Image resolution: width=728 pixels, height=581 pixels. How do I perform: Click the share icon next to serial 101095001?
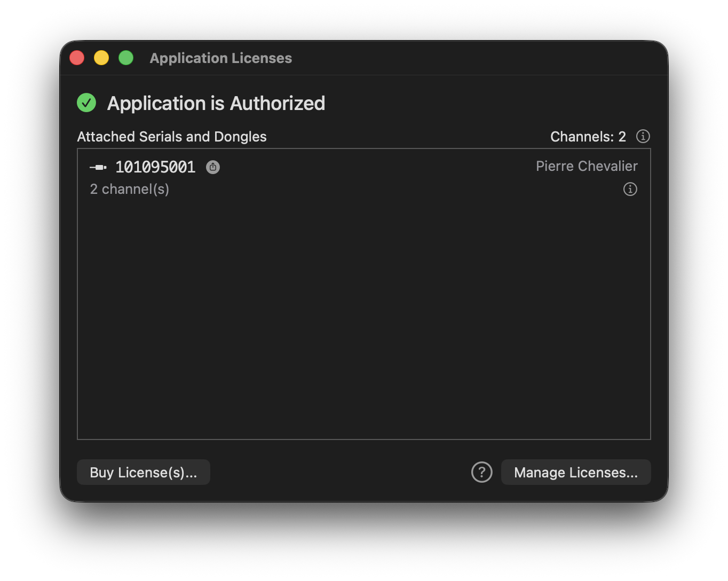pos(213,167)
